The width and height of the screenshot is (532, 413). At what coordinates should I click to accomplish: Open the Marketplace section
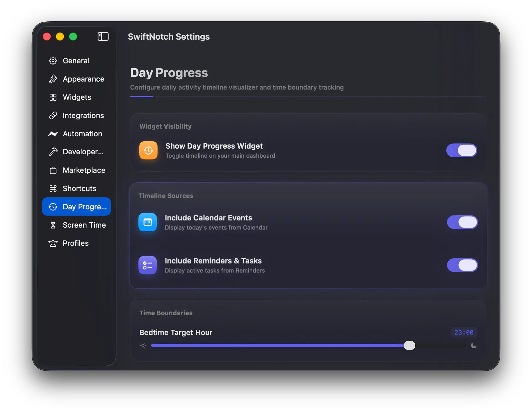76,170
